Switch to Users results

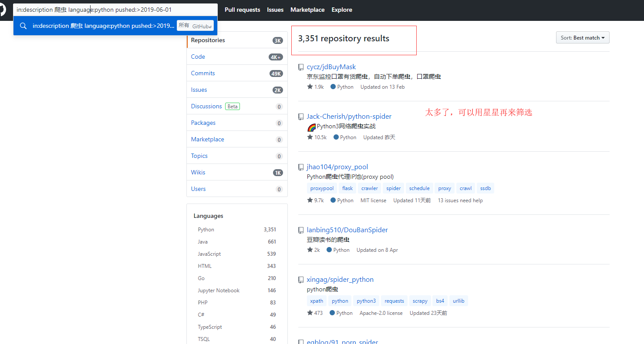[237, 189]
